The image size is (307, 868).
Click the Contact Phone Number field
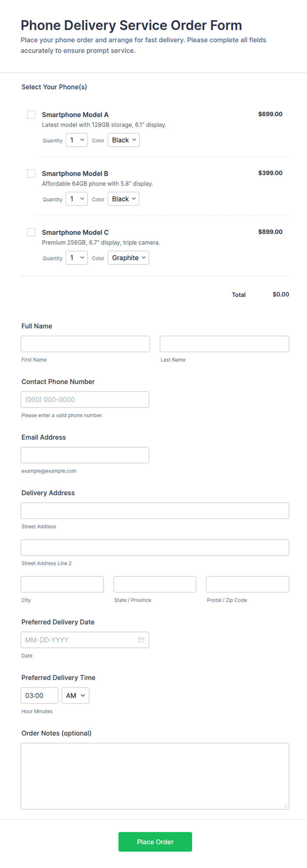point(85,400)
